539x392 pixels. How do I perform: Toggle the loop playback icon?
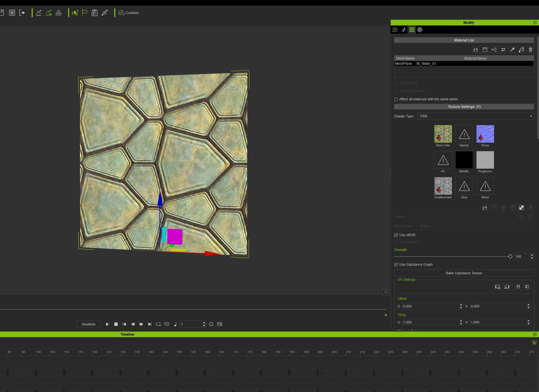158,324
